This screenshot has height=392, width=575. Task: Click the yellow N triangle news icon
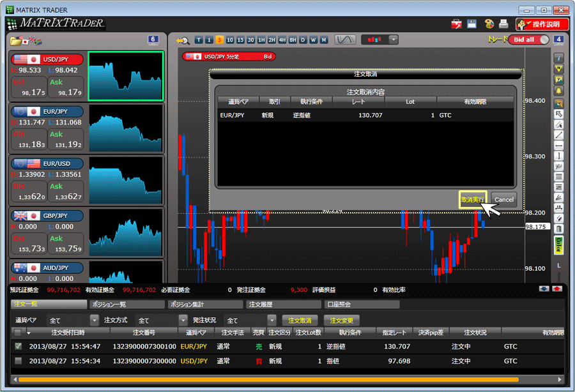coord(558,69)
